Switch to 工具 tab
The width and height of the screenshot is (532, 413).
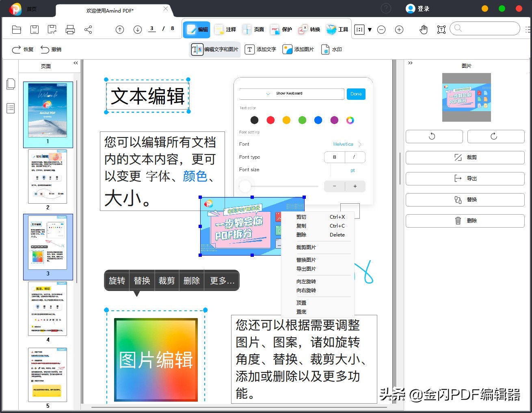[337, 29]
